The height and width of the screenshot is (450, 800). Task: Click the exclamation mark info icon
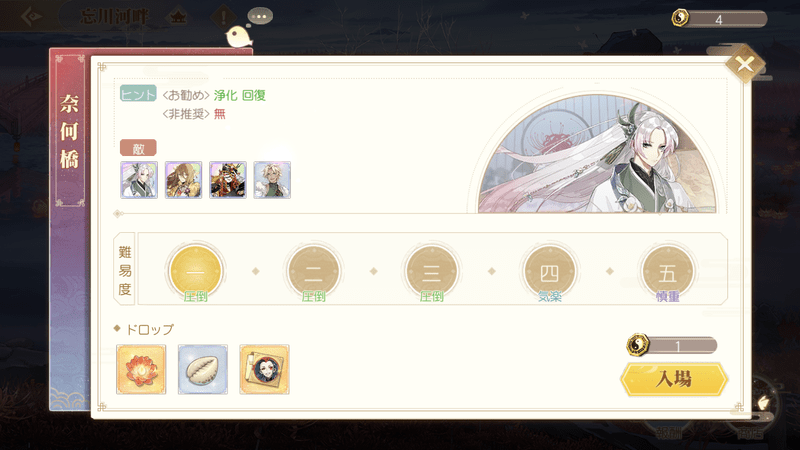tap(223, 18)
